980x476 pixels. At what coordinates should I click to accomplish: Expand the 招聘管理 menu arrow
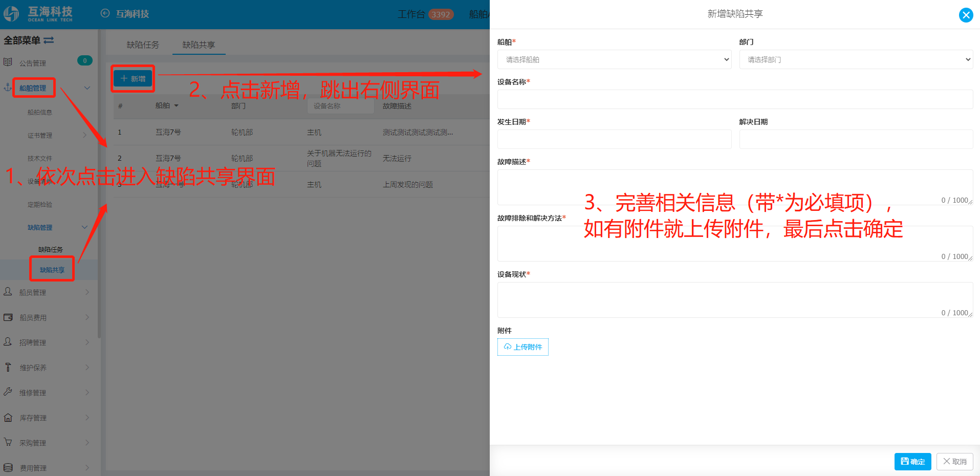(87, 342)
